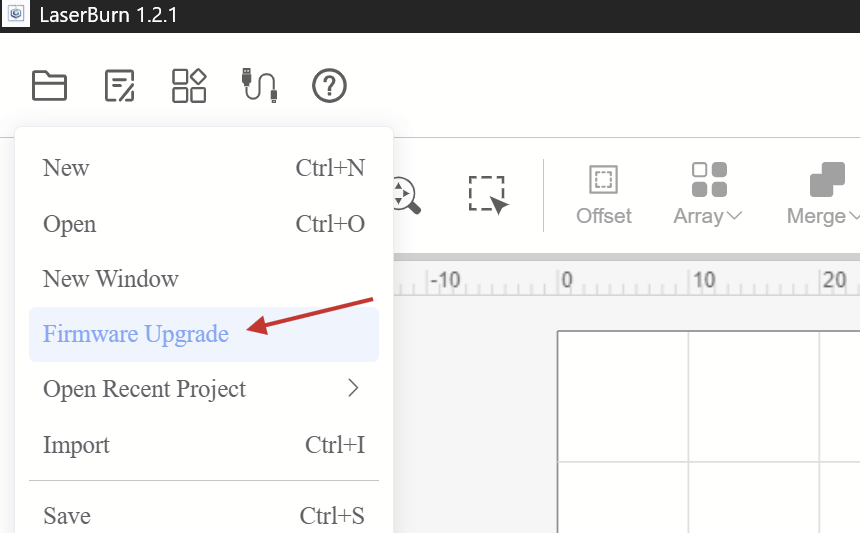860x533 pixels.
Task: Expand the Open Recent Project submenu arrow
Action: point(353,388)
